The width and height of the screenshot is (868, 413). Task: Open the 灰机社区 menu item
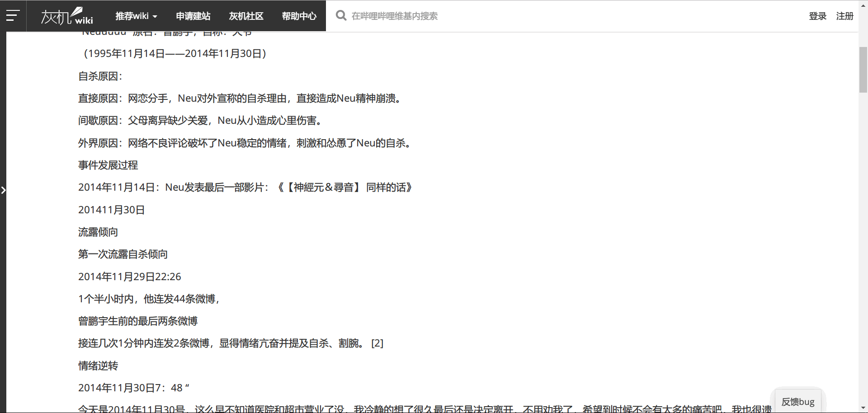(246, 16)
